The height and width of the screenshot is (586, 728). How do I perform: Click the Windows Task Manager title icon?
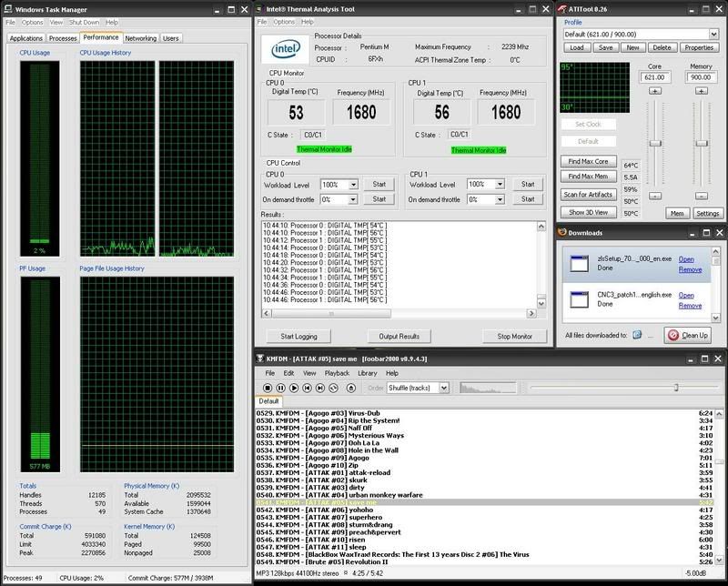8,9
